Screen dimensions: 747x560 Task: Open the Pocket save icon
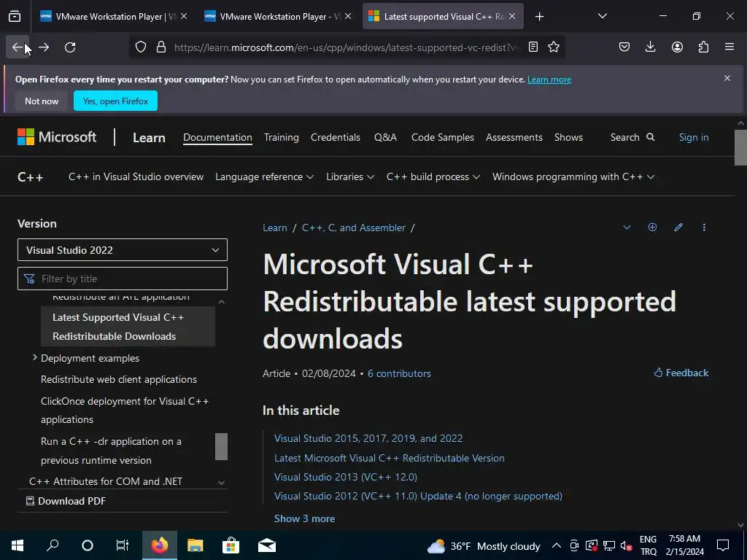click(x=624, y=47)
